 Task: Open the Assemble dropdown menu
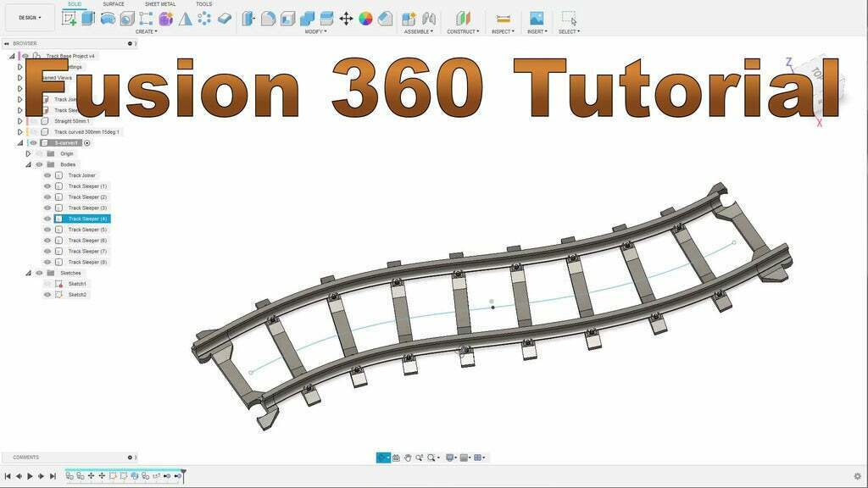coord(419,31)
